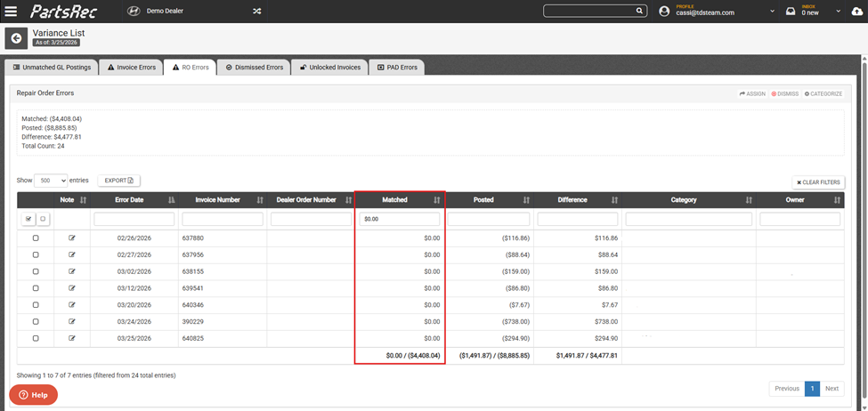Check the row for invoice 640346
Image resolution: width=868 pixels, height=411 pixels.
tap(36, 304)
